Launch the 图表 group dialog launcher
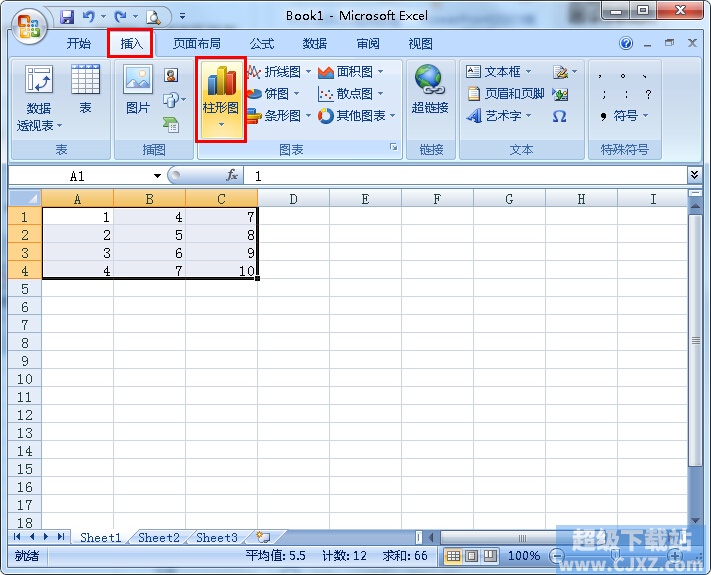 click(394, 147)
